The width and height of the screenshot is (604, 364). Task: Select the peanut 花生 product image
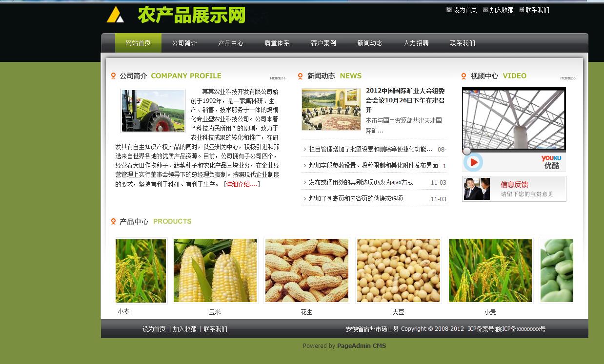pyautogui.click(x=306, y=270)
